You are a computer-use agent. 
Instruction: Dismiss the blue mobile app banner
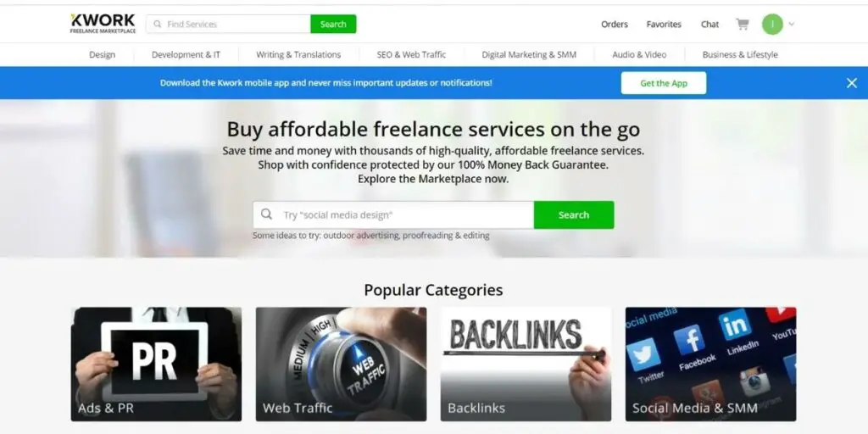point(851,83)
